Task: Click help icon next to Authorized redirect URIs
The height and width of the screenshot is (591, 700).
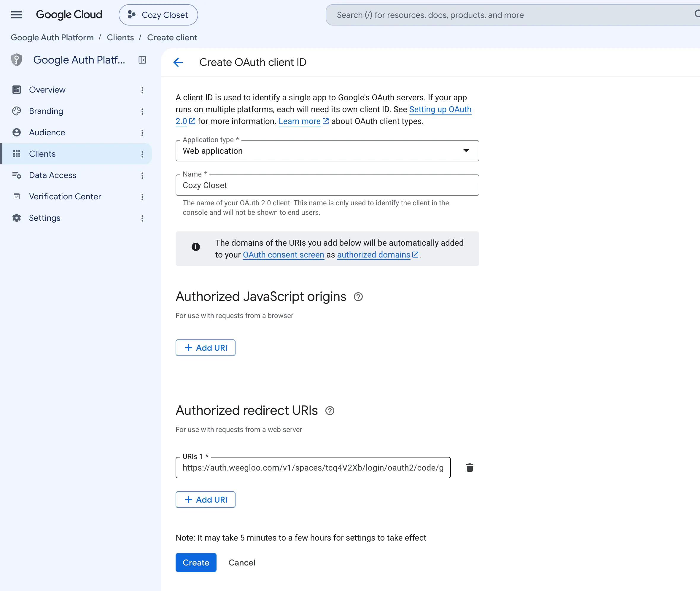Action: point(330,411)
